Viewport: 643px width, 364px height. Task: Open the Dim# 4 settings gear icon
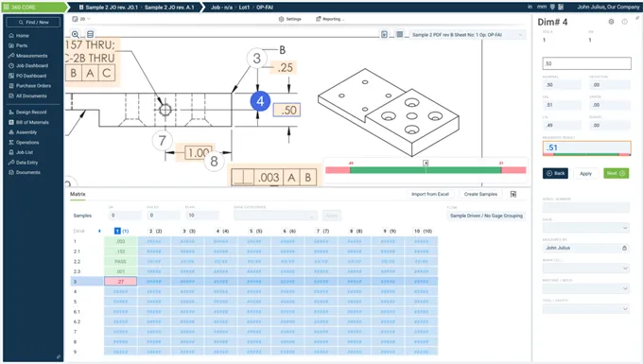pyautogui.click(x=611, y=22)
